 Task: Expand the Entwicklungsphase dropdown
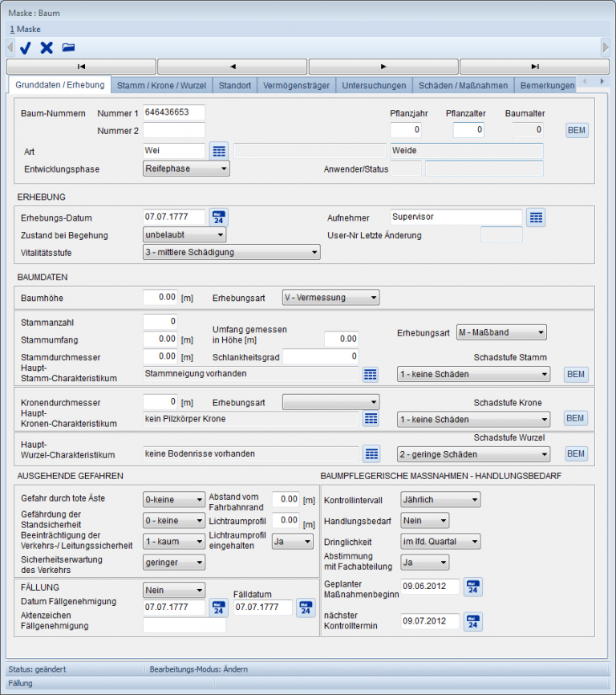click(186, 169)
